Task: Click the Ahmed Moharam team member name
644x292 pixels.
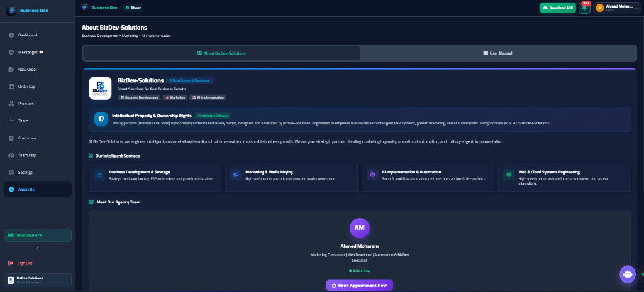Action: [x=359, y=247]
